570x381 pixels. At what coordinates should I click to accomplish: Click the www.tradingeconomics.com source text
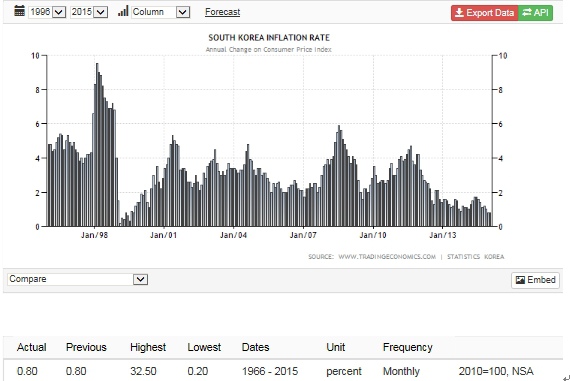click(x=387, y=257)
